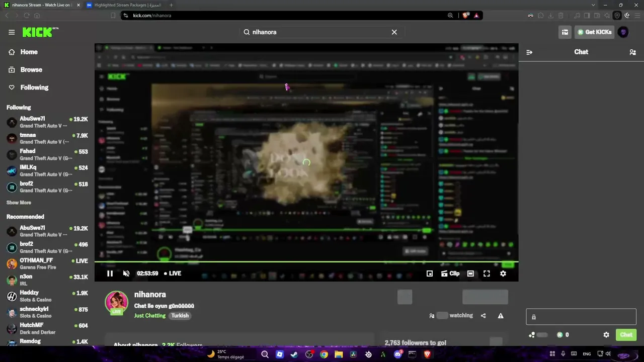Open a new browser tab
Viewport: 644px width, 362px height.
pos(171,5)
